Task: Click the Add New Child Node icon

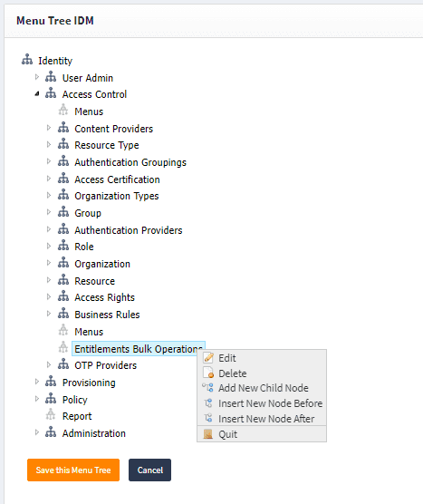Action: (207, 388)
